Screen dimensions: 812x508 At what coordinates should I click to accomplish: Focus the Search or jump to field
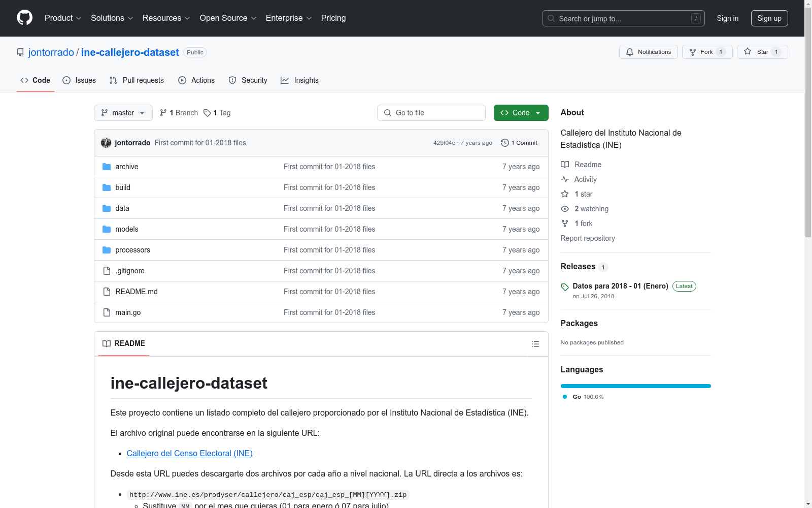(623, 18)
